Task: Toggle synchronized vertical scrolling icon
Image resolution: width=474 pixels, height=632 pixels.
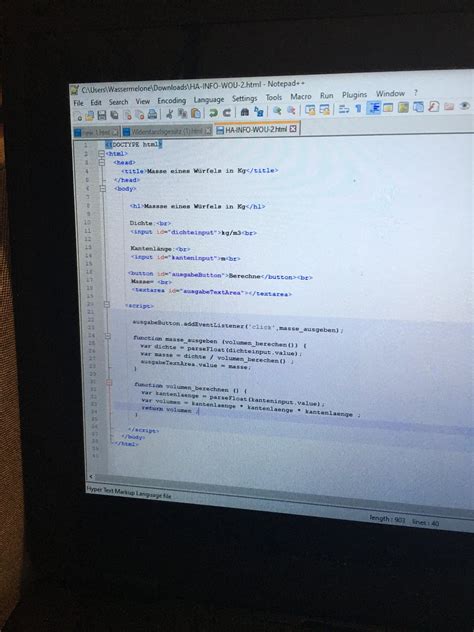Action: click(310, 109)
